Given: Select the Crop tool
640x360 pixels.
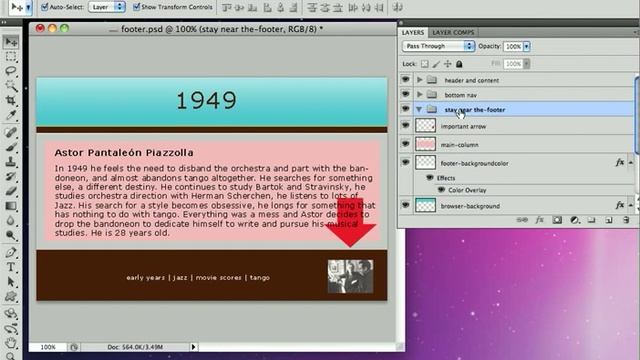Looking at the screenshot, I should pyautogui.click(x=11, y=100).
